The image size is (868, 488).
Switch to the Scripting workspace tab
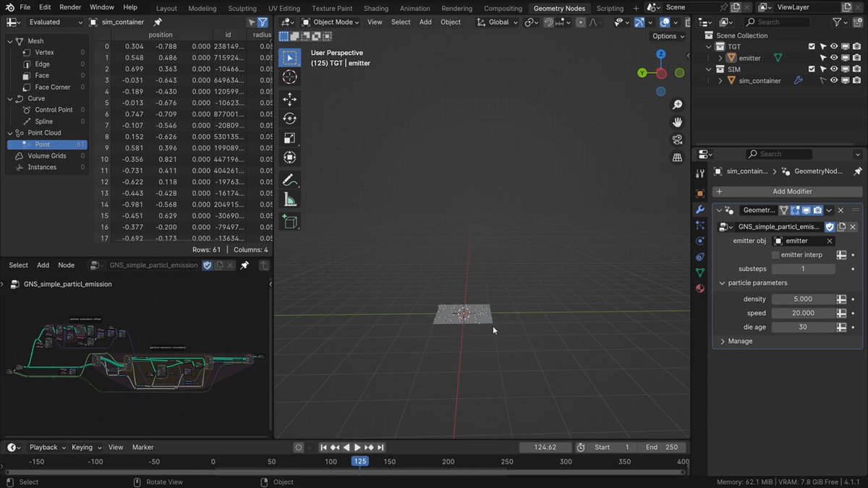(610, 8)
